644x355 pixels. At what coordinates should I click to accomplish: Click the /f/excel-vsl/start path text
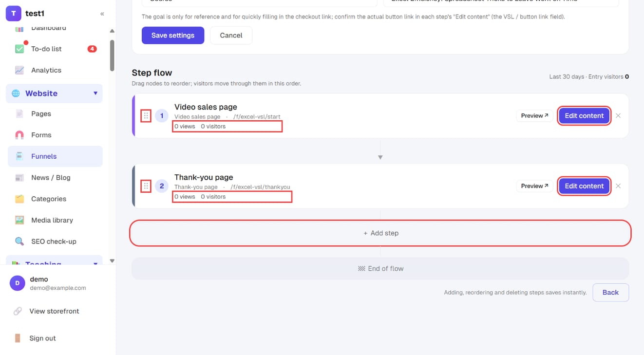257,117
